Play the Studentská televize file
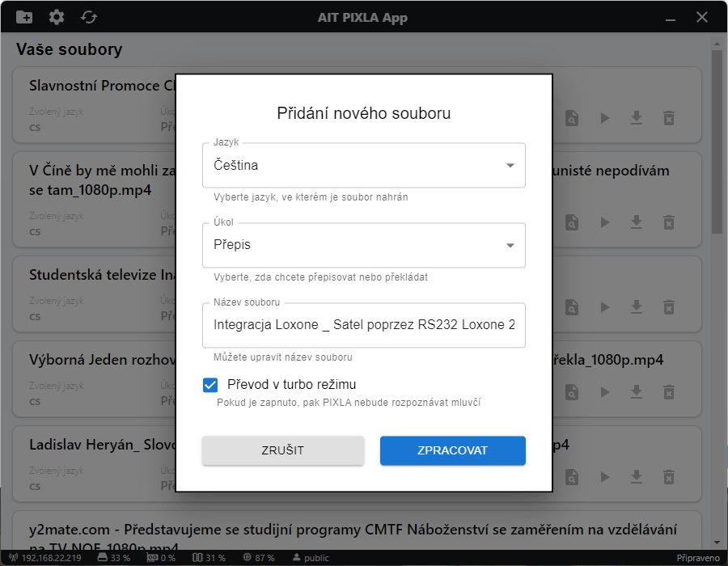The image size is (728, 566). [x=604, y=307]
